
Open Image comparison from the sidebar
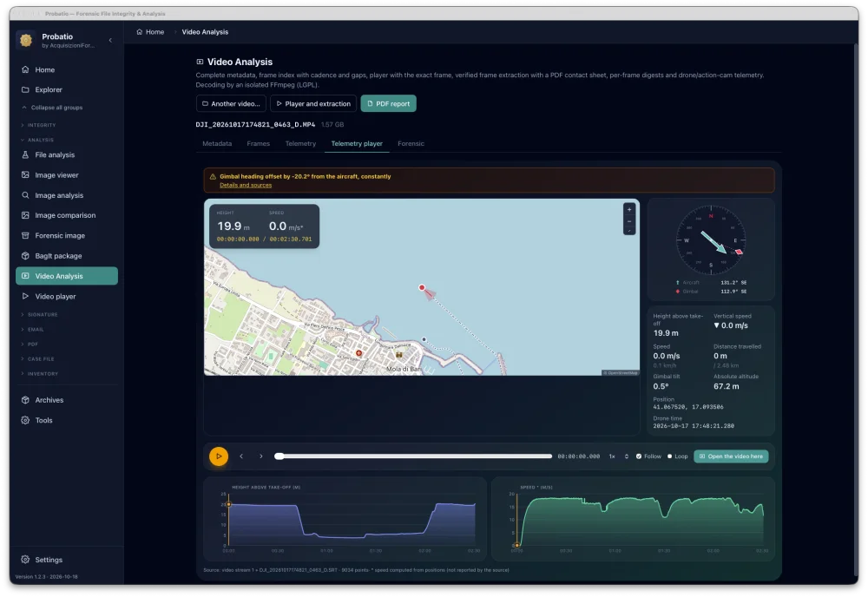coord(67,215)
